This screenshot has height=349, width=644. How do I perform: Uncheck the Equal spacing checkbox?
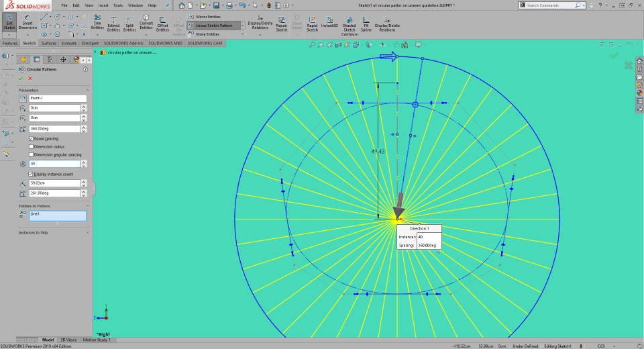(32, 138)
